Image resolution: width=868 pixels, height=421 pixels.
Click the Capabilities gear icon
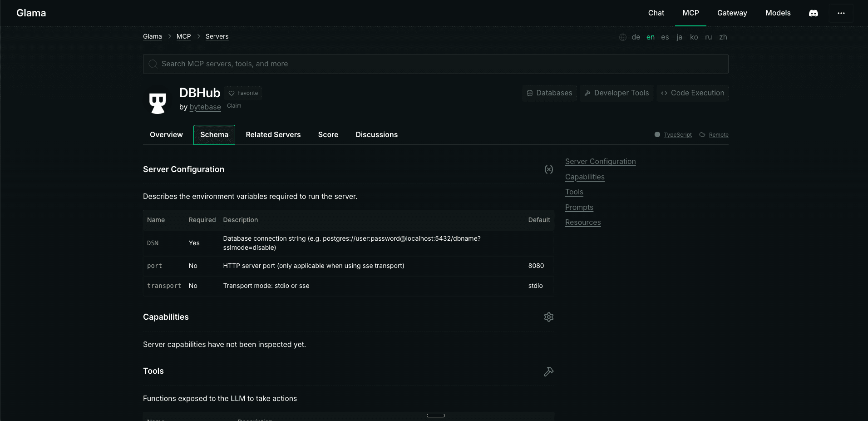(548, 317)
